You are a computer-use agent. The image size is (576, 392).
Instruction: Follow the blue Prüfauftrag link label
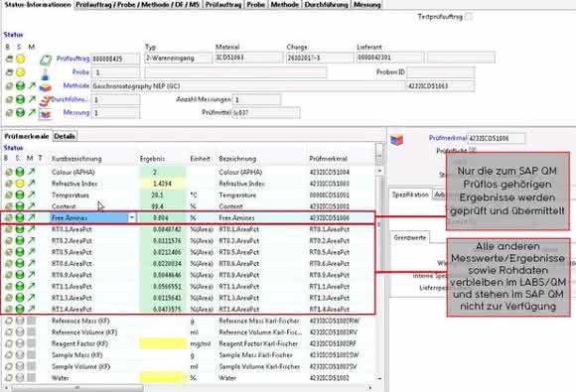coord(72,59)
